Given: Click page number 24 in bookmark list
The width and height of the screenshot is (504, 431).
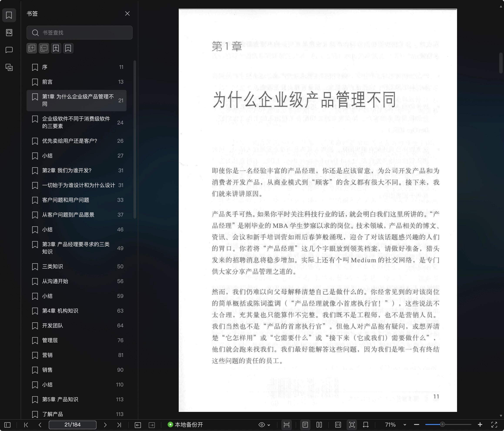Looking at the screenshot, I should [120, 123].
